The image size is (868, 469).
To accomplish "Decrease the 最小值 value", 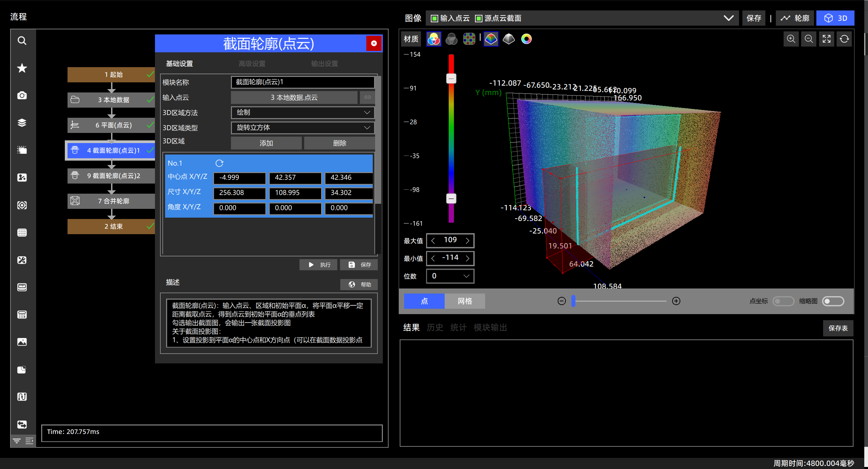I will (433, 258).
